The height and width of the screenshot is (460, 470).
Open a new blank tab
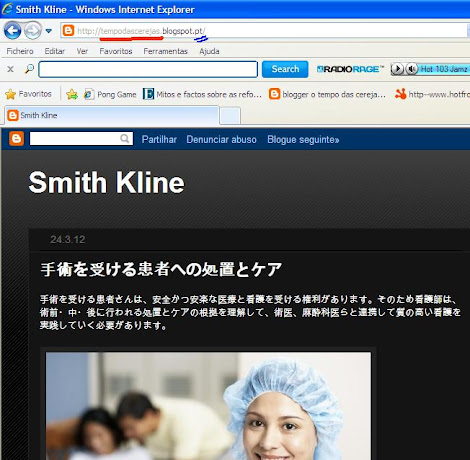coord(230,116)
